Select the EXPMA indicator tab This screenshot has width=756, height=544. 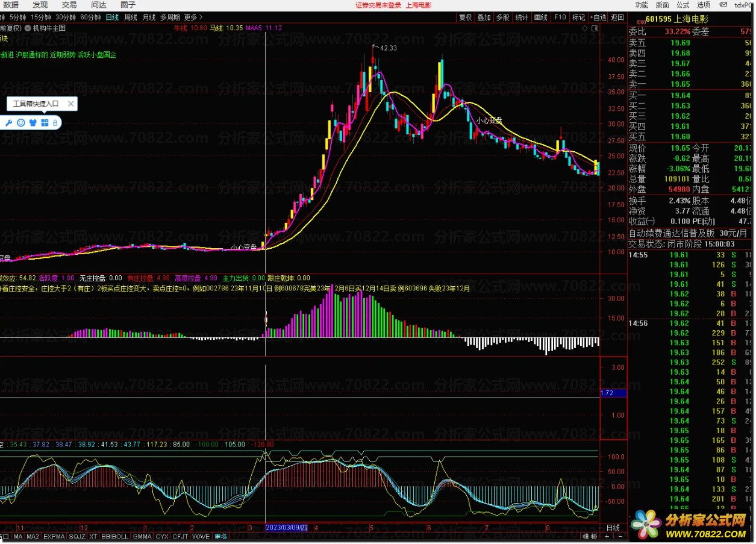point(54,536)
